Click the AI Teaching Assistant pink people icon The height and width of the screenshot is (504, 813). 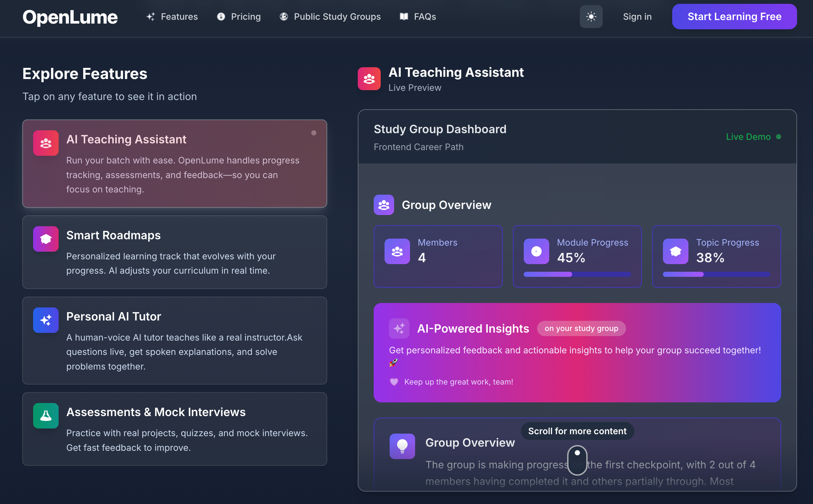[46, 143]
